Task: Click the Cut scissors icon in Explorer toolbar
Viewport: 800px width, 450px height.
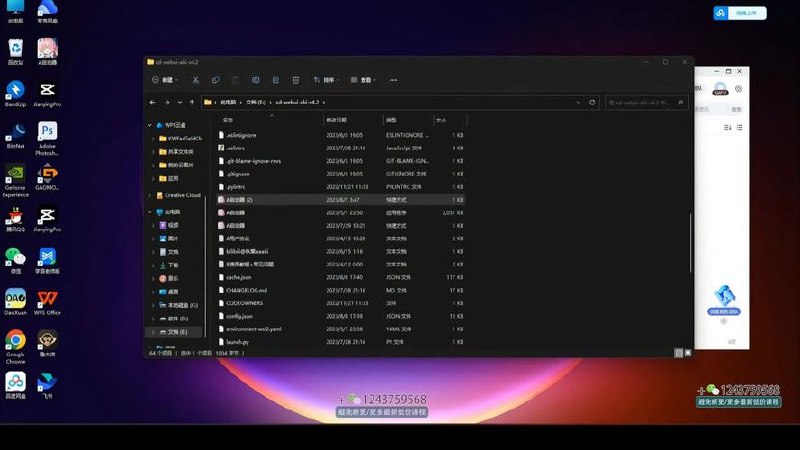Action: [195, 80]
